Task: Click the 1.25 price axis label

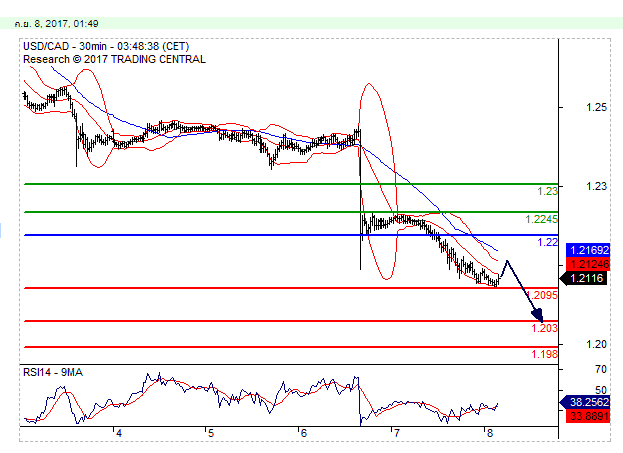Action: point(596,107)
